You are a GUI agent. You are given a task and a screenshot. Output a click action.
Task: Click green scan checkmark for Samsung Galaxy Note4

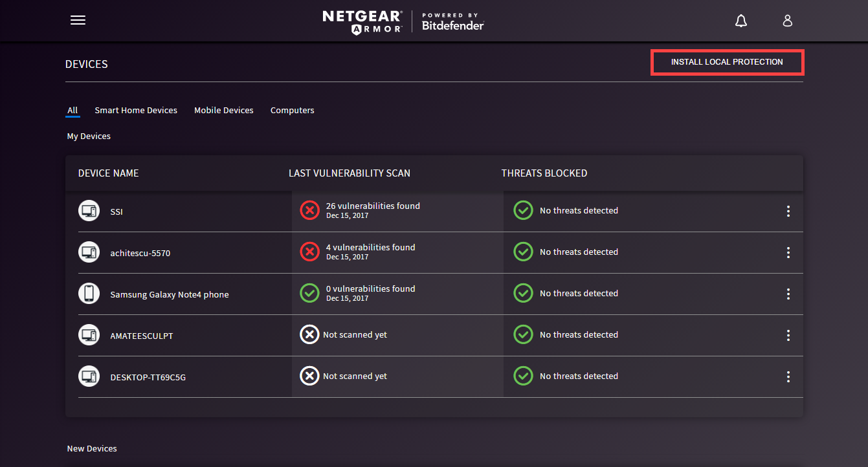point(309,293)
